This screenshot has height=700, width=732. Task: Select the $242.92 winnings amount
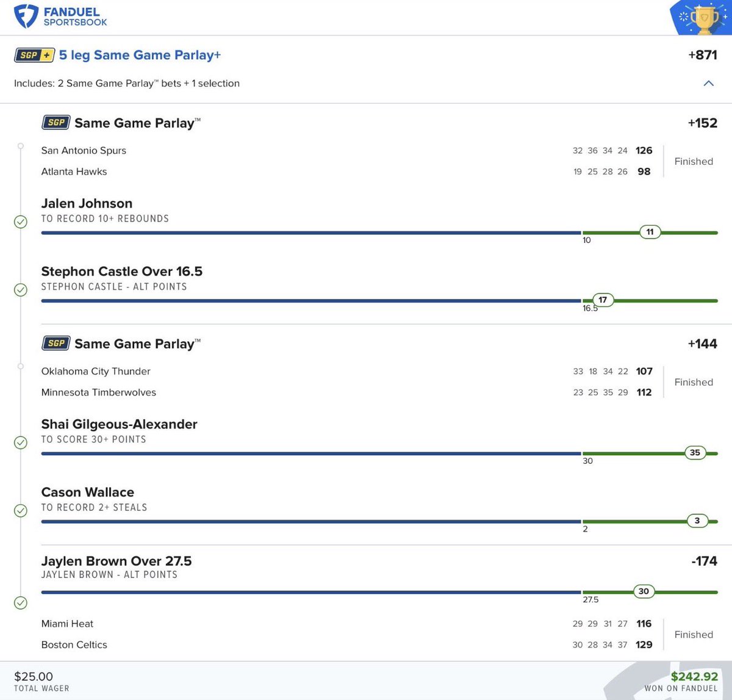694,676
